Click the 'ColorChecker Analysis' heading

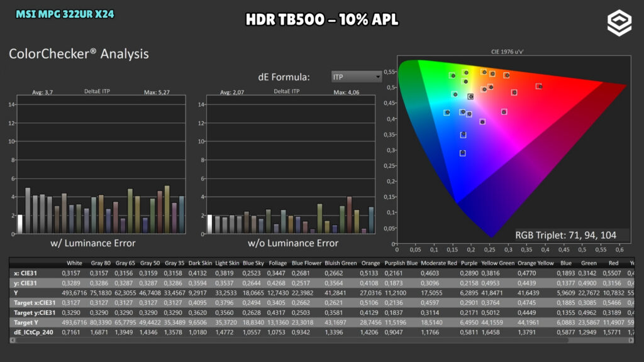point(79,54)
